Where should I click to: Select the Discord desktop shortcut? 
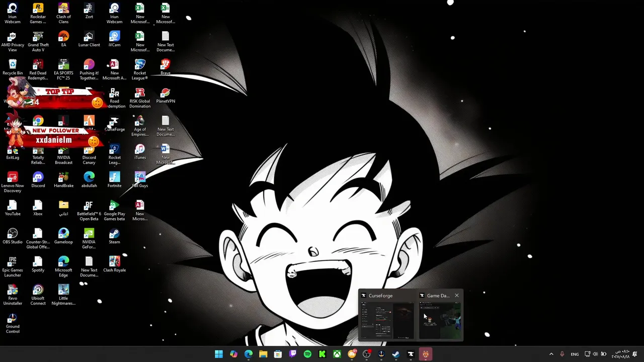coord(38,180)
